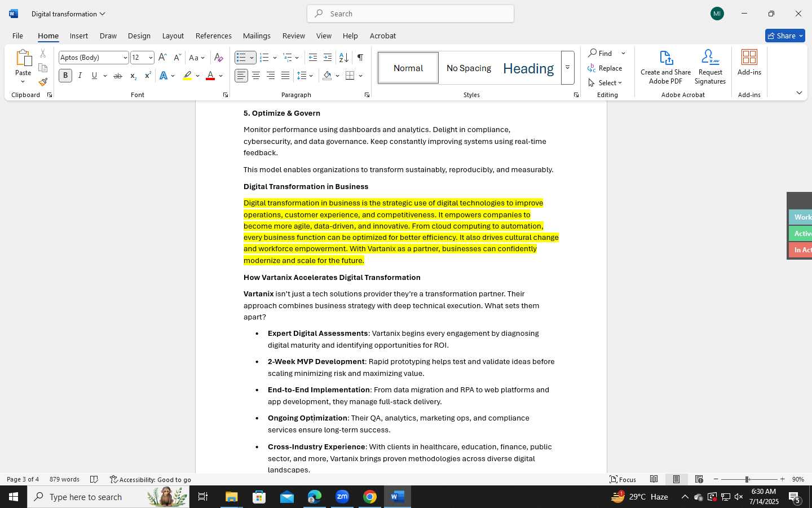Open the References tab
The width and height of the screenshot is (812, 508).
pos(213,36)
